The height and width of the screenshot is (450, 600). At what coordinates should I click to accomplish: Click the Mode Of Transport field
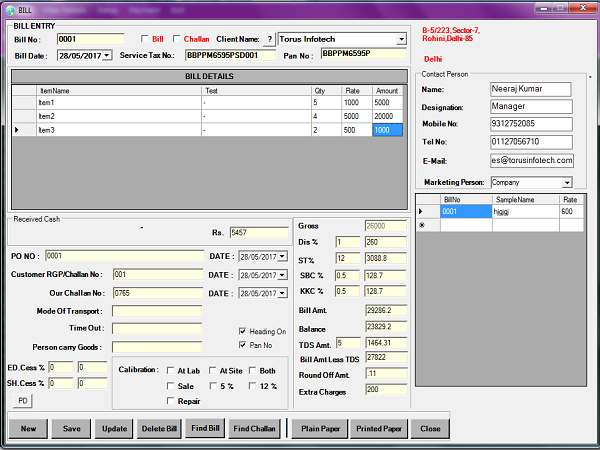coord(157,311)
